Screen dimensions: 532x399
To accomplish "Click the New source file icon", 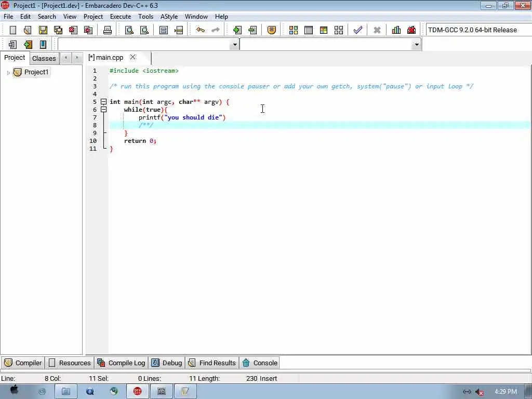I will (13, 30).
